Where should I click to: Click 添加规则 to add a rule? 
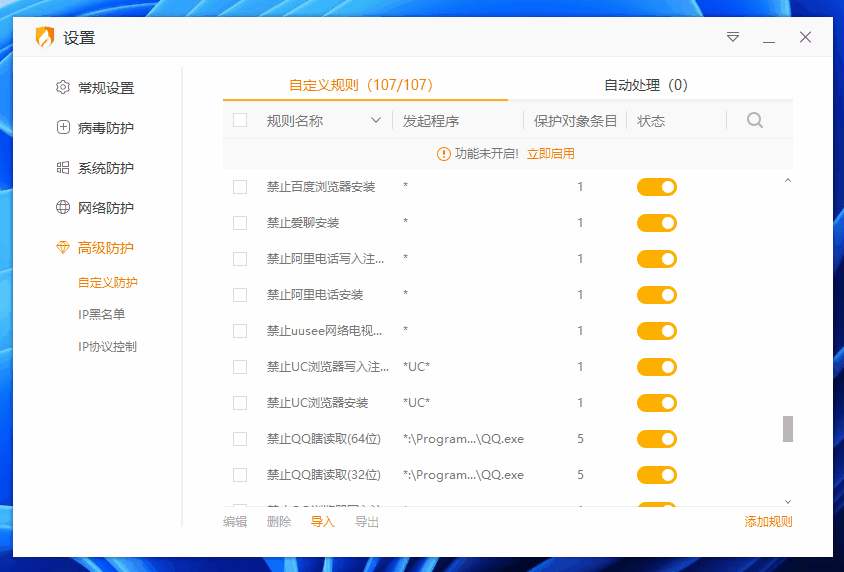click(768, 521)
